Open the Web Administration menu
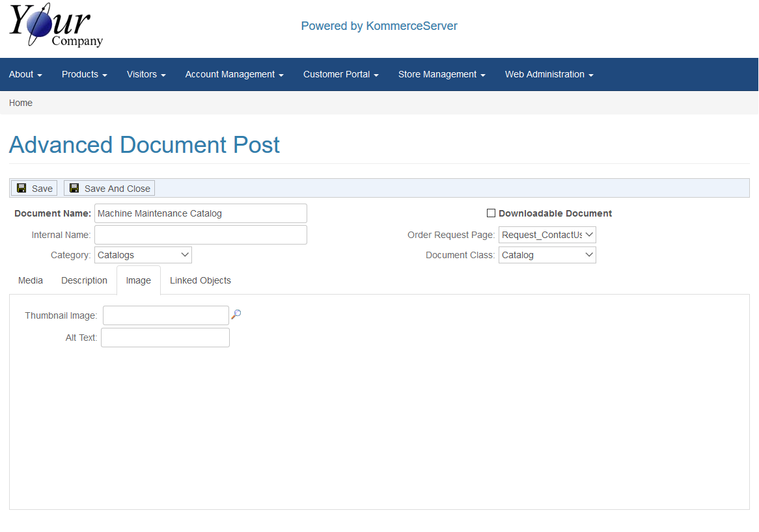 (549, 74)
